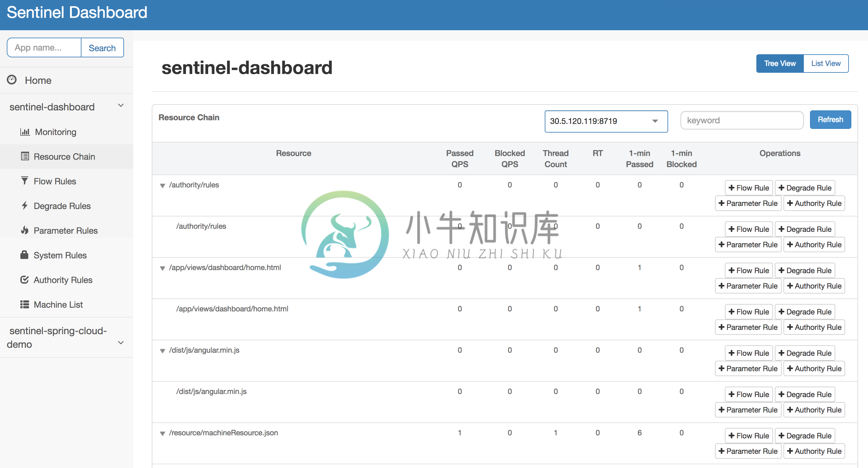
Task: Click the child /app/views/dashboard/home.html resource name
Action: coord(232,309)
